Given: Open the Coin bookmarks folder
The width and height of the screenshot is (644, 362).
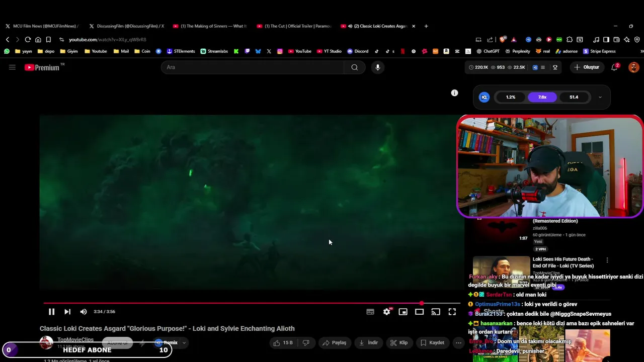Looking at the screenshot, I should pos(142,51).
